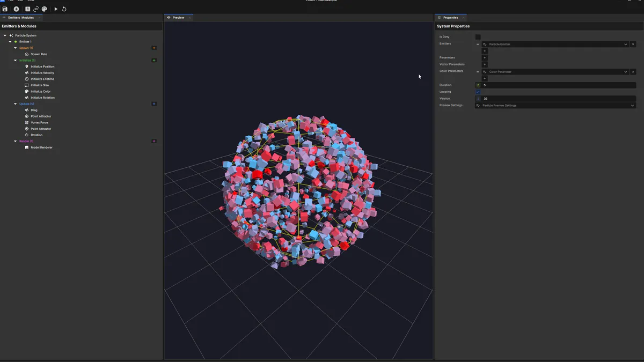Close the Properties tab
The height and width of the screenshot is (362, 644).
click(x=464, y=18)
